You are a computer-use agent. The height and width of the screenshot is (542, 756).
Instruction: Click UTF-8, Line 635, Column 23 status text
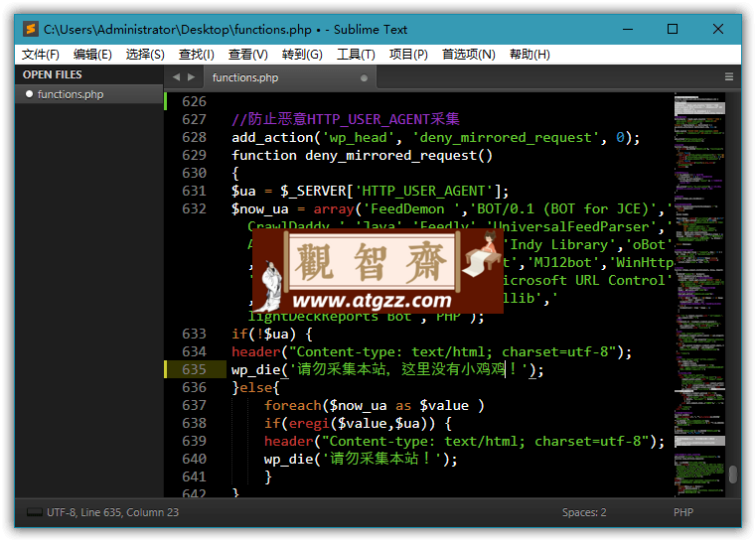click(113, 512)
